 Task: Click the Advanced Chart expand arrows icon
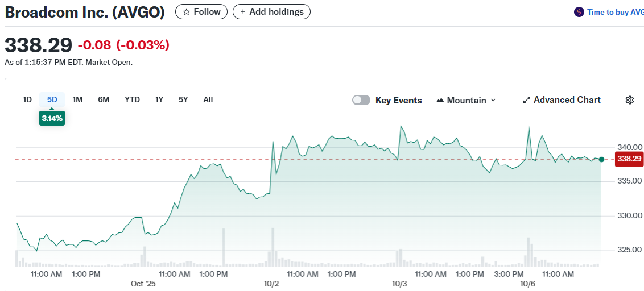click(526, 100)
